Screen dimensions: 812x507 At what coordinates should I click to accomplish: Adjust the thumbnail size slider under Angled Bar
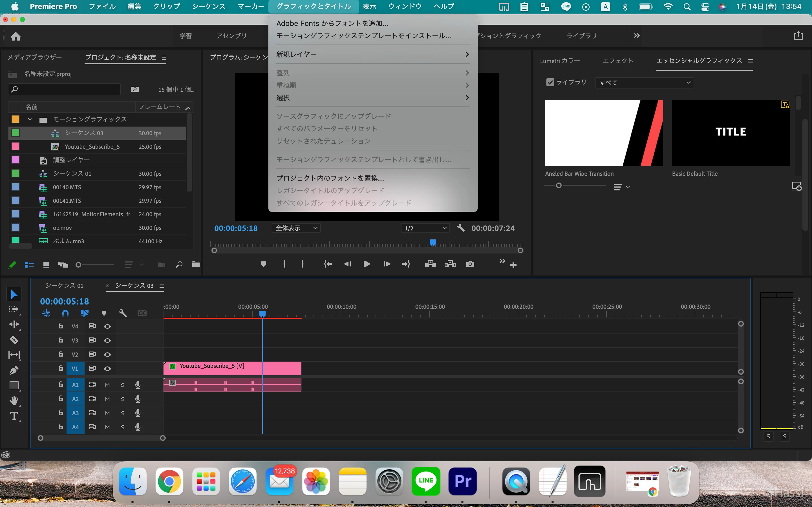[x=559, y=185]
